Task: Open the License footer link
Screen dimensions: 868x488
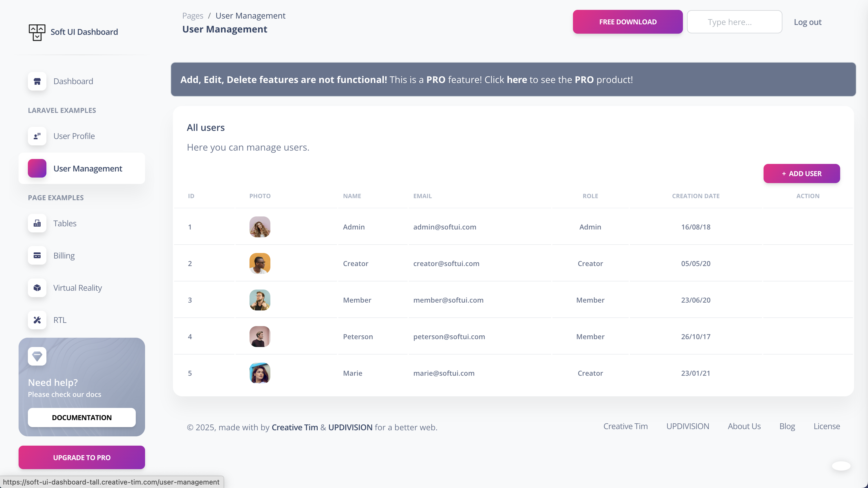Action: 826,426
